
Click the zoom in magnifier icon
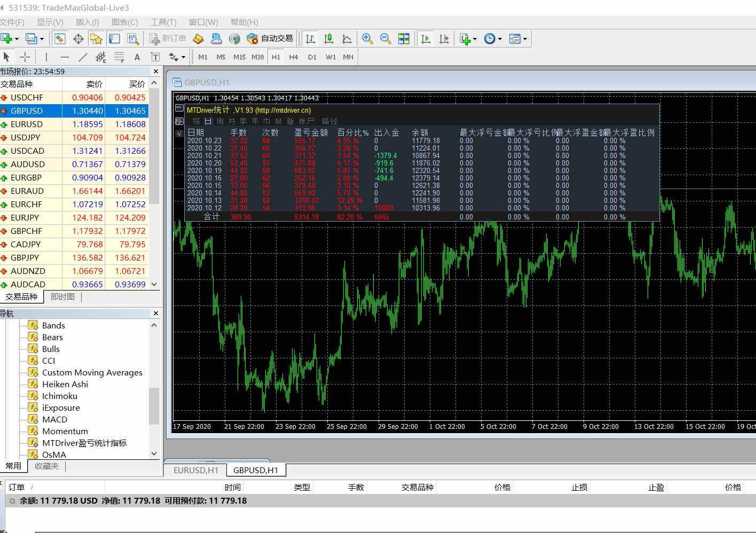tap(367, 38)
